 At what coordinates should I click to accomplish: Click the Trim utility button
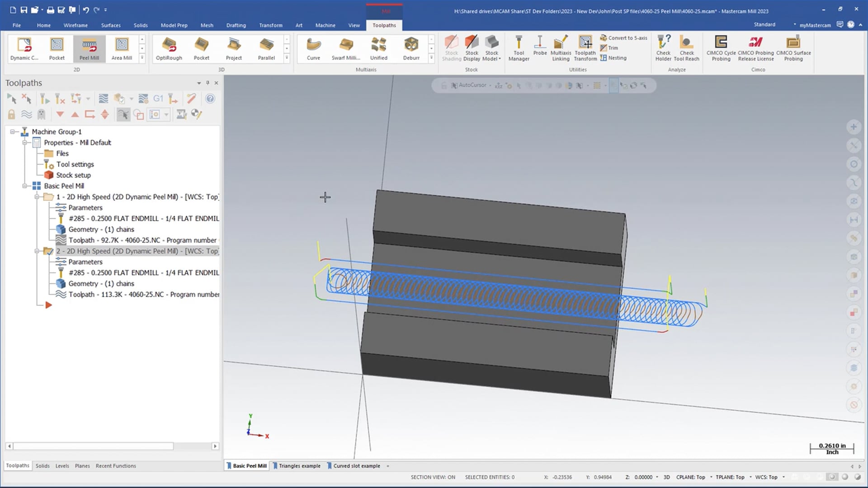(609, 48)
